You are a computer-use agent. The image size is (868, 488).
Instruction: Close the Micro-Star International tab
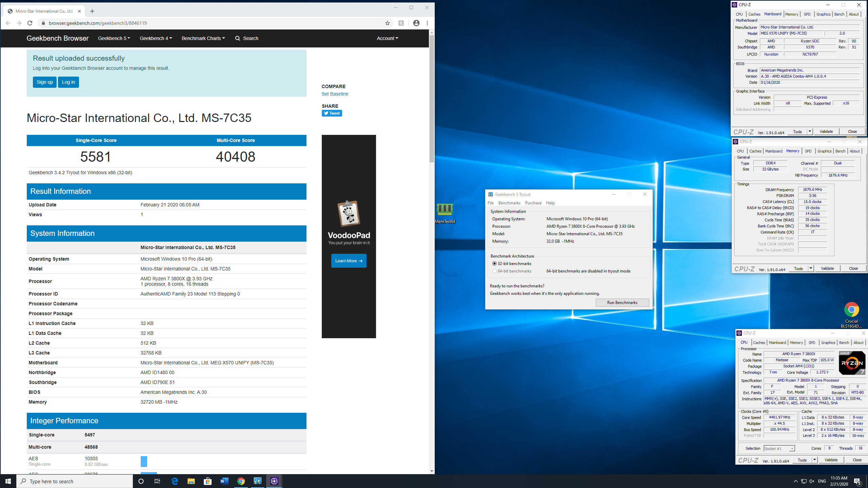point(79,11)
